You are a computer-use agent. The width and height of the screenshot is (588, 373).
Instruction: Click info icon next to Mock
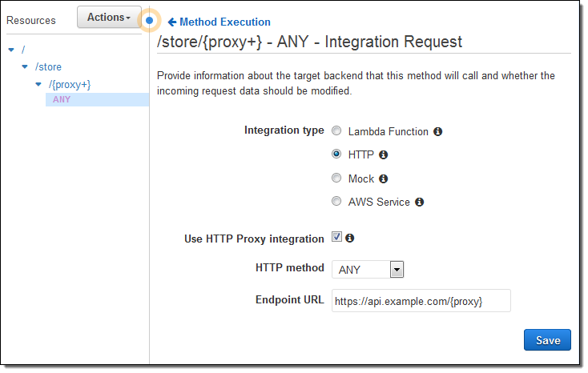(x=384, y=178)
